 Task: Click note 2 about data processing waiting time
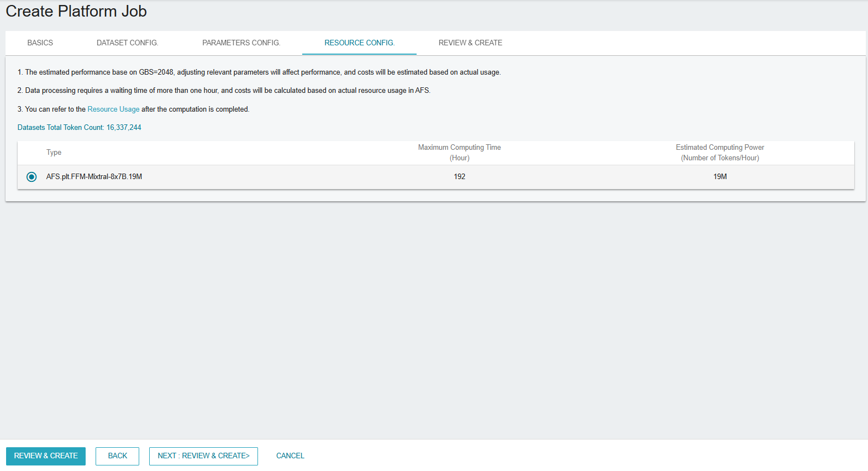[x=224, y=91]
